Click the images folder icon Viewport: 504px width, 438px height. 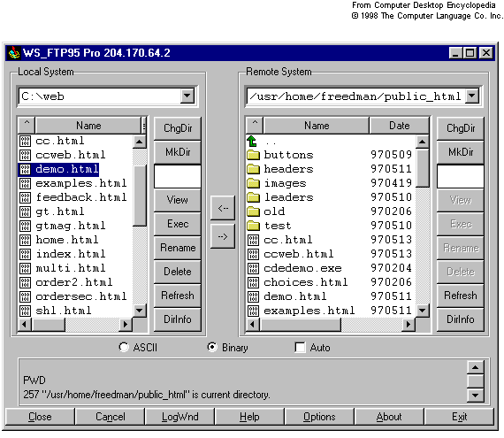point(253,183)
